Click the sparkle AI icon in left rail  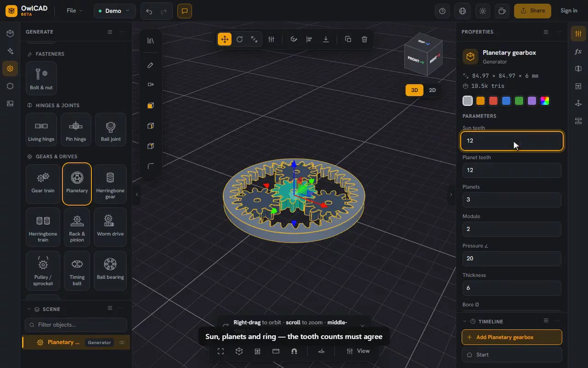pyautogui.click(x=10, y=51)
